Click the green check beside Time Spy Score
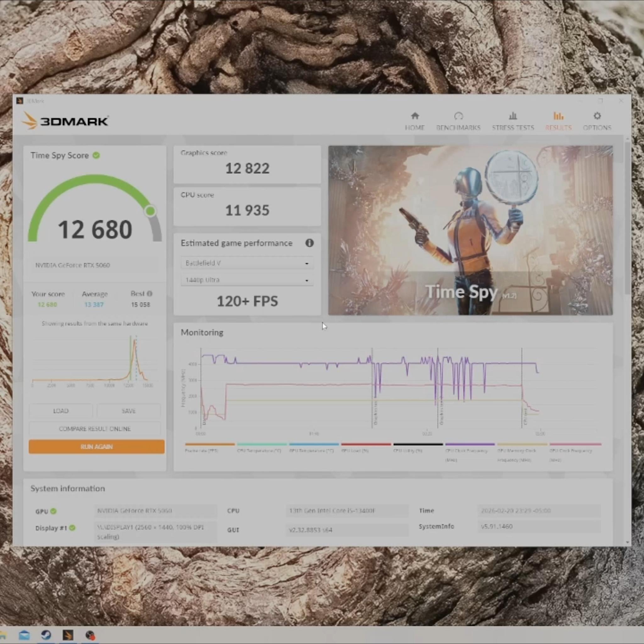644x644 pixels. pos(96,155)
